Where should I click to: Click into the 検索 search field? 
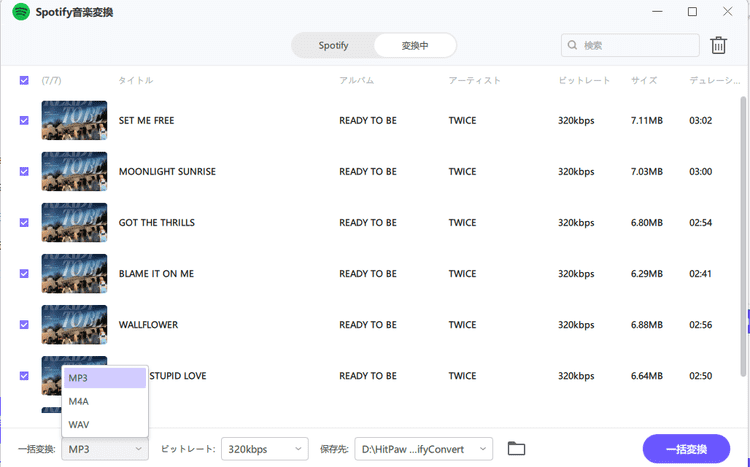pos(630,45)
